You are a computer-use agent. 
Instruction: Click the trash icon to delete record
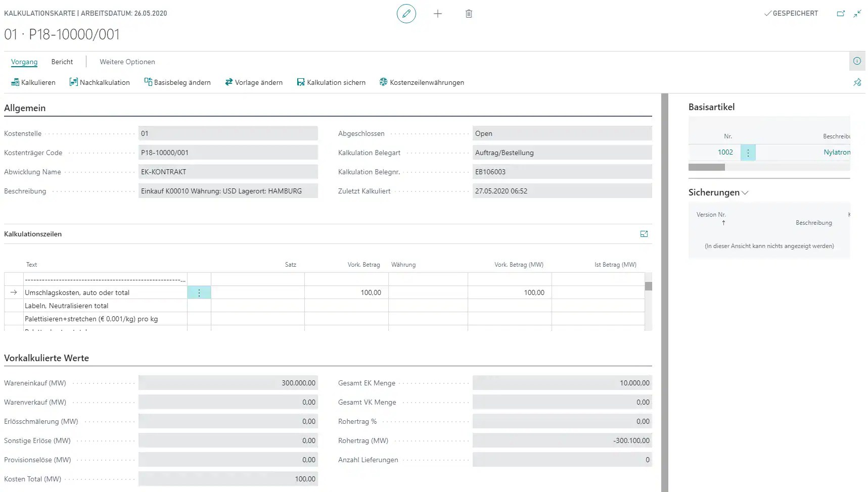coord(469,14)
